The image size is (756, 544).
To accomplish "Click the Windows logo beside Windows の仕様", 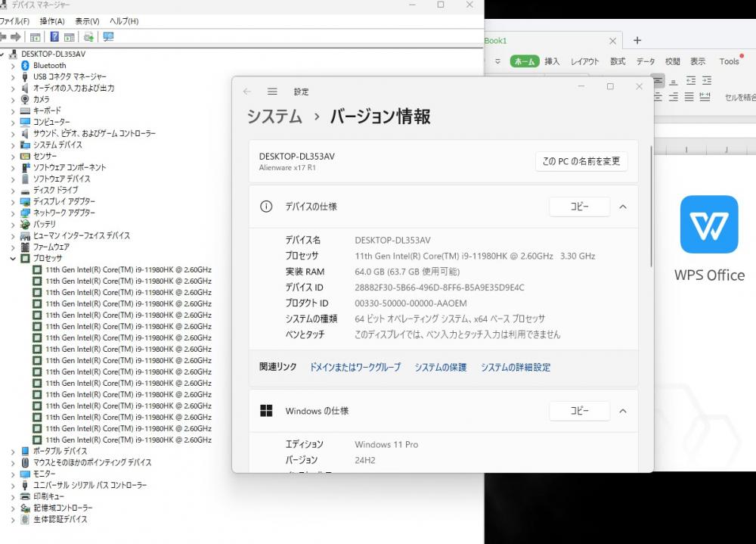I will click(x=266, y=411).
